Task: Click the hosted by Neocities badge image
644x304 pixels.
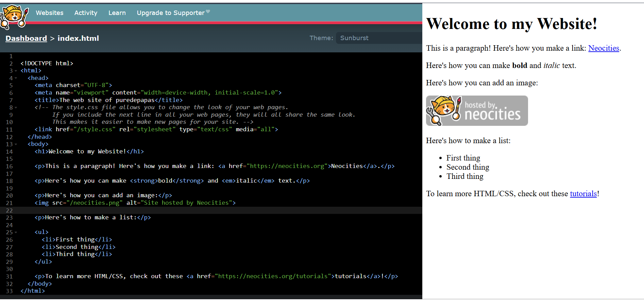Action: pos(477,111)
